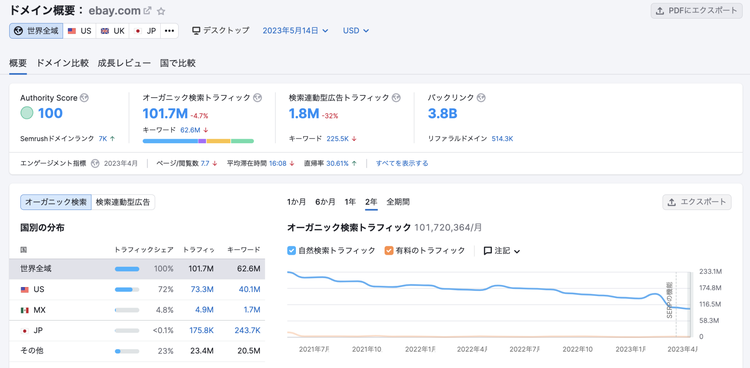Click JP keywords 243.7K value
This screenshot has width=750, height=368.
[247, 331]
